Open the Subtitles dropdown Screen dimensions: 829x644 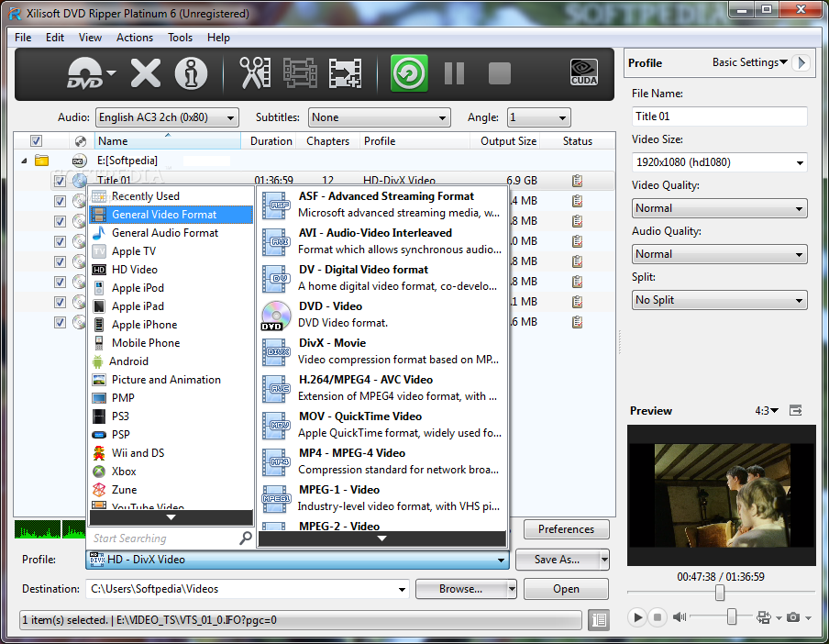[379, 117]
